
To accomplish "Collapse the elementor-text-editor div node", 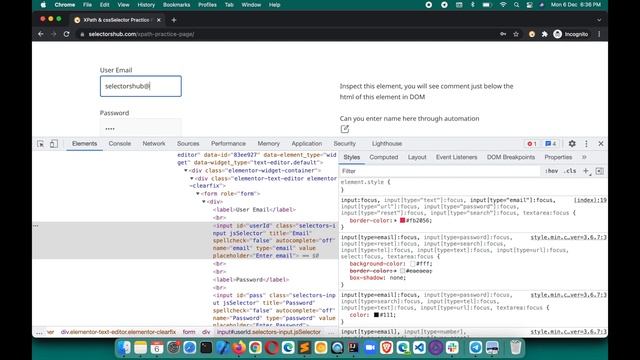I will (x=192, y=178).
